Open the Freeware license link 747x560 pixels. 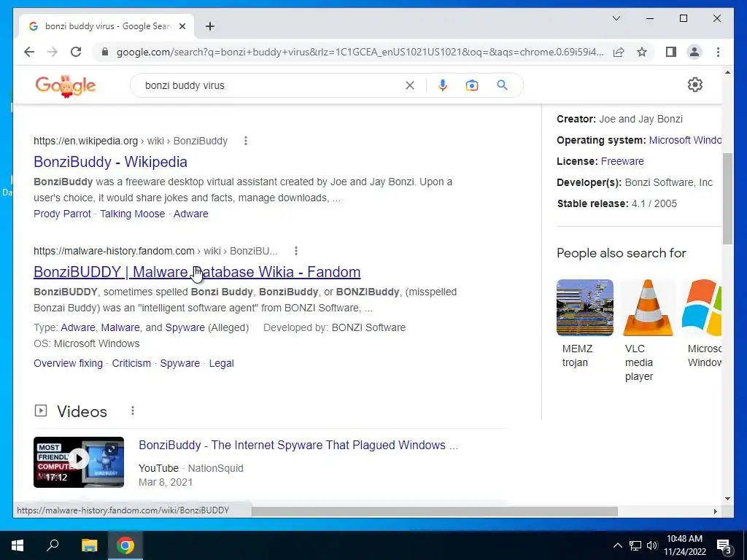[x=622, y=161]
